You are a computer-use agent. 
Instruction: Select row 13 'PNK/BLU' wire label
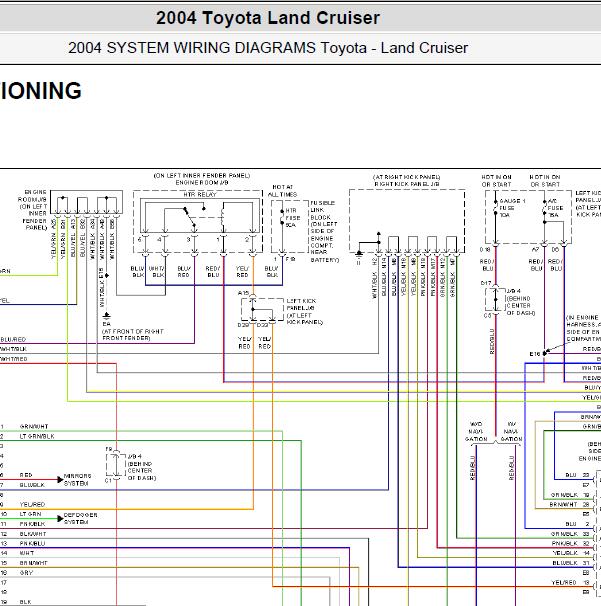click(x=32, y=543)
